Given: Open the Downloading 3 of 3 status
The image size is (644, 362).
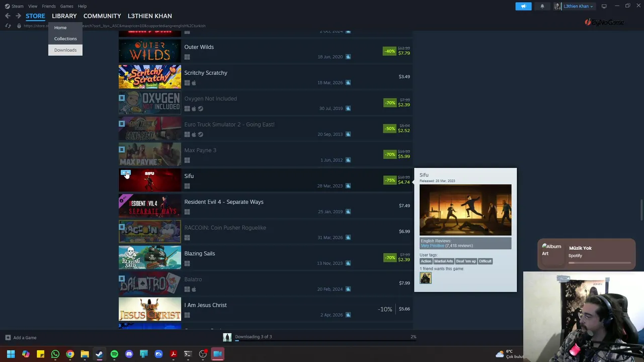Looking at the screenshot, I should (x=253, y=337).
